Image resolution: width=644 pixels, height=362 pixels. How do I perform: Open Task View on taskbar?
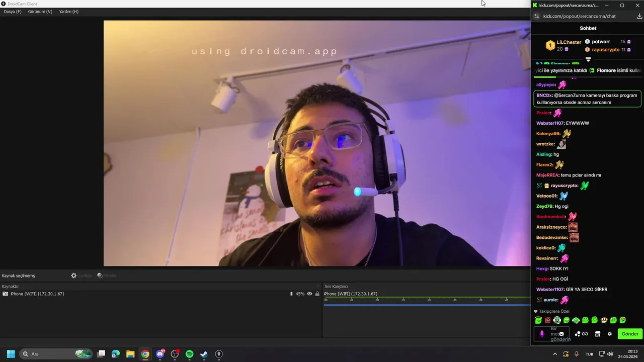101,354
